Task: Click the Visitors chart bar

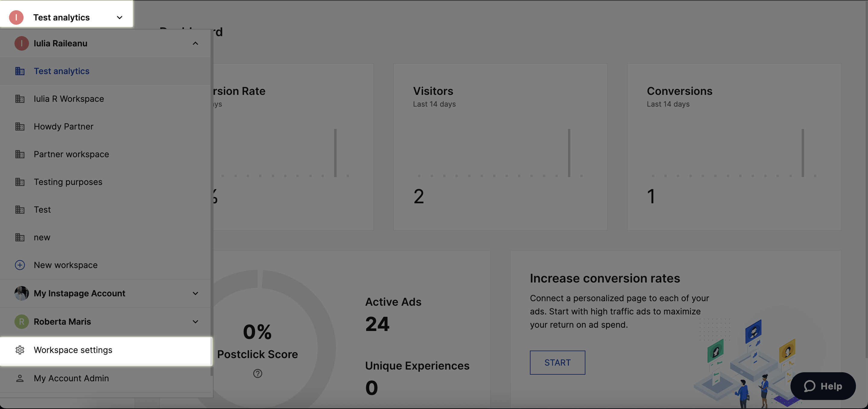Action: [569, 152]
